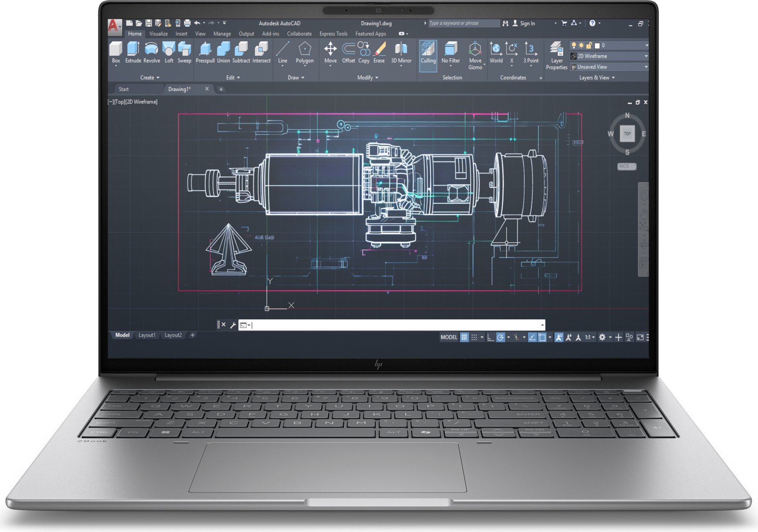Click the Revolve tool icon
Viewport: 758px width, 532px height.
pos(152,52)
